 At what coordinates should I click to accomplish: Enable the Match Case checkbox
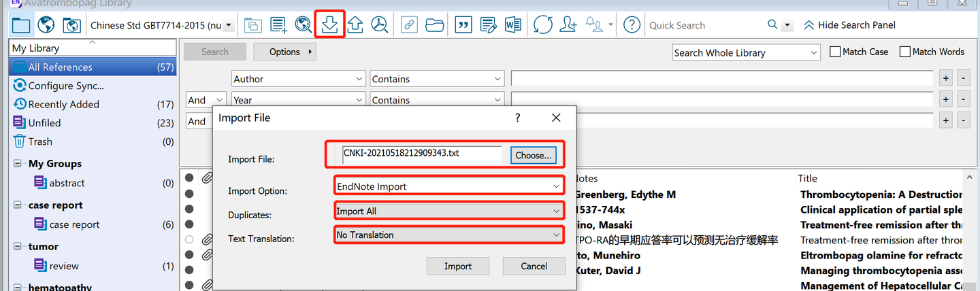click(x=835, y=52)
